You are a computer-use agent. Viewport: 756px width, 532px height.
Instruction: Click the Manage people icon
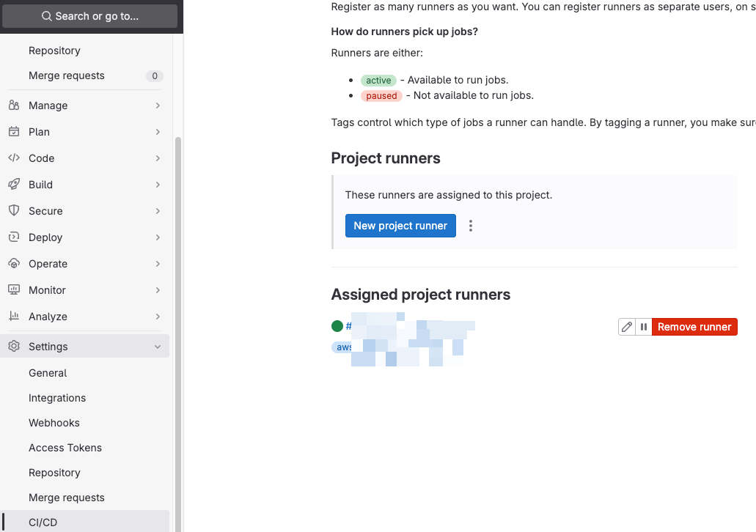pyautogui.click(x=14, y=105)
